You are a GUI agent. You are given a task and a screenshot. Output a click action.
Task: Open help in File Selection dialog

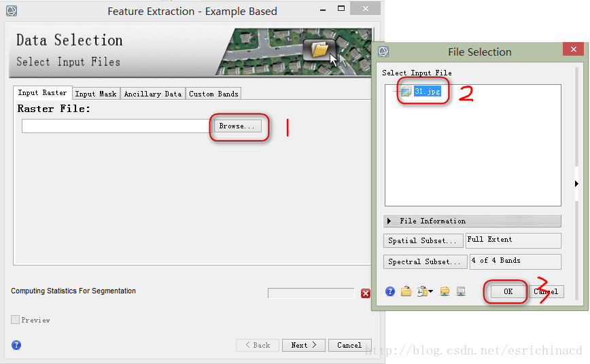coord(390,291)
